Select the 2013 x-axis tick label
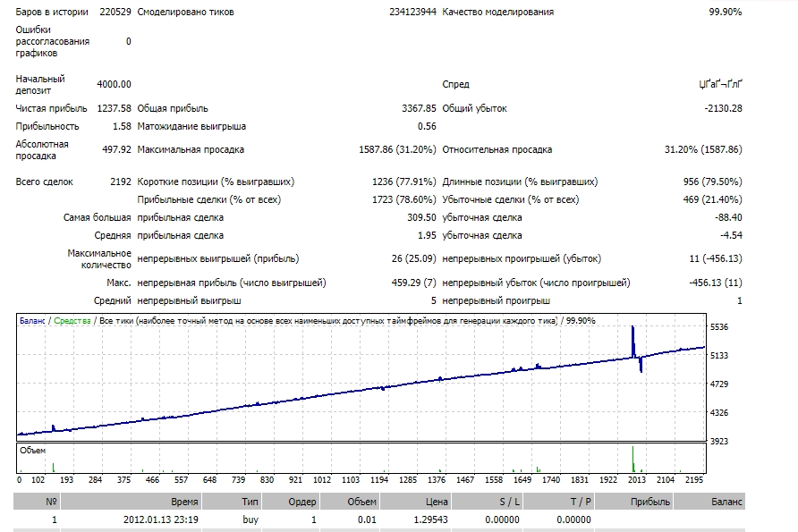The width and height of the screenshot is (798, 532). point(637,479)
